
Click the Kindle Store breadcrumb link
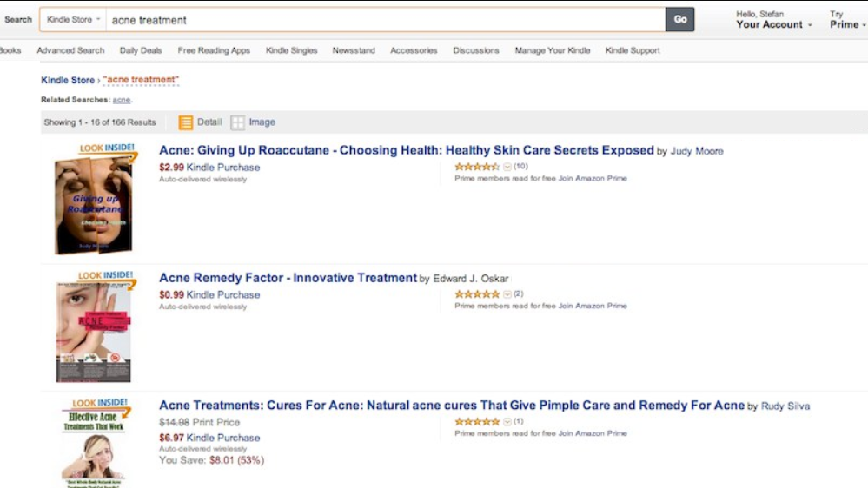tap(68, 80)
